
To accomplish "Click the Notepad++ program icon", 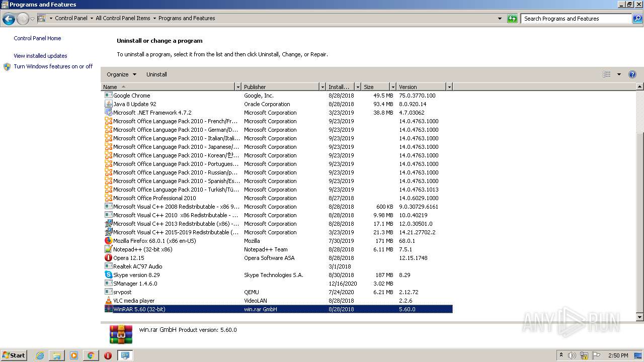I will [x=108, y=249].
